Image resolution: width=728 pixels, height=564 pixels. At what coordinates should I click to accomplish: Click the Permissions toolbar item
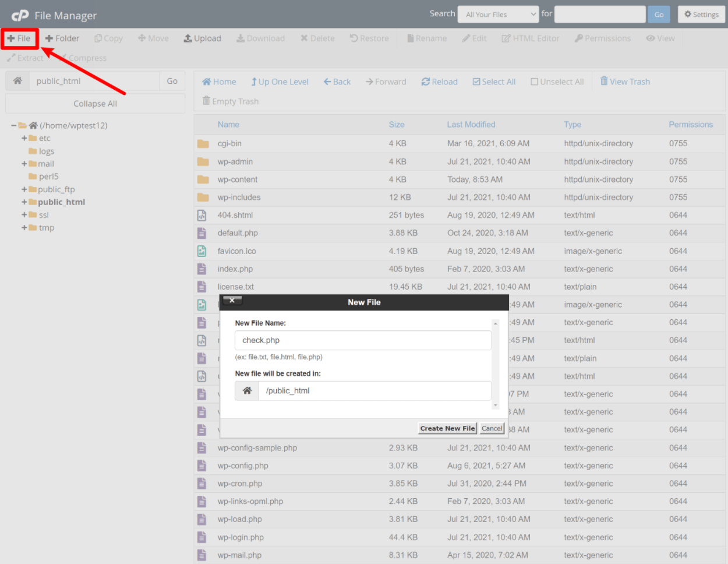pyautogui.click(x=603, y=38)
